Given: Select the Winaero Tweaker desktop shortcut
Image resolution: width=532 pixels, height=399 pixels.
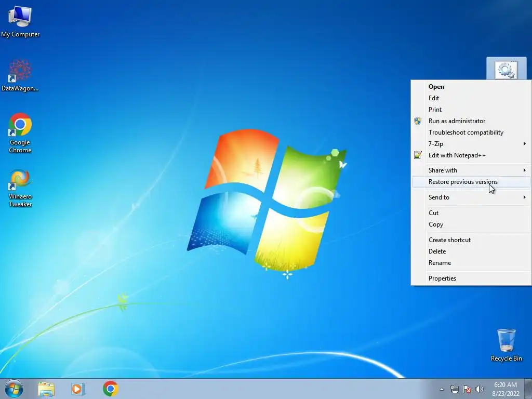Looking at the screenshot, I should pos(20,188).
